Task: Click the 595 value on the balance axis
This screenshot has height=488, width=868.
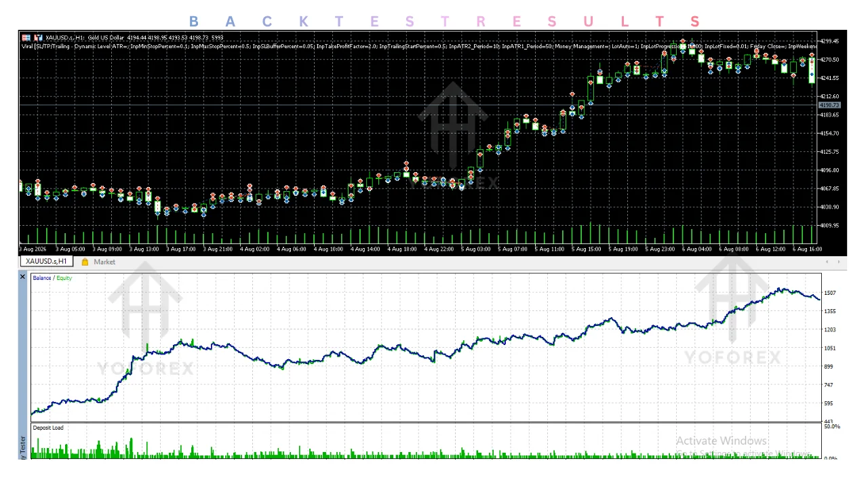Action: point(829,403)
